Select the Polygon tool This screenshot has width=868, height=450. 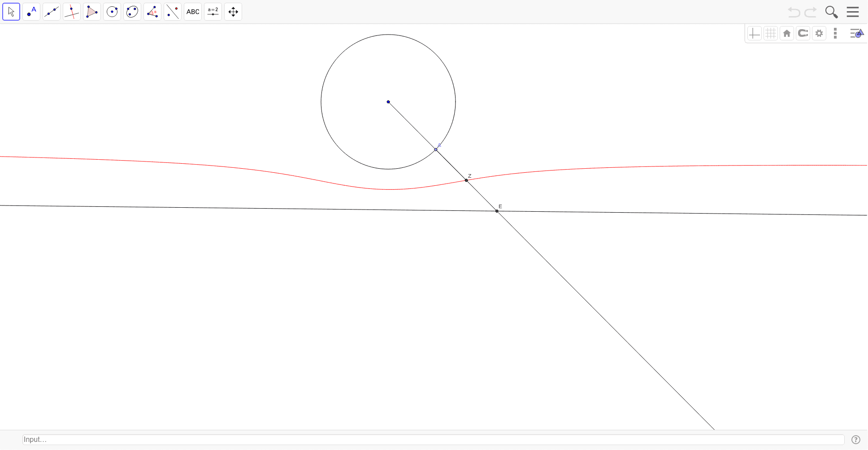click(92, 12)
